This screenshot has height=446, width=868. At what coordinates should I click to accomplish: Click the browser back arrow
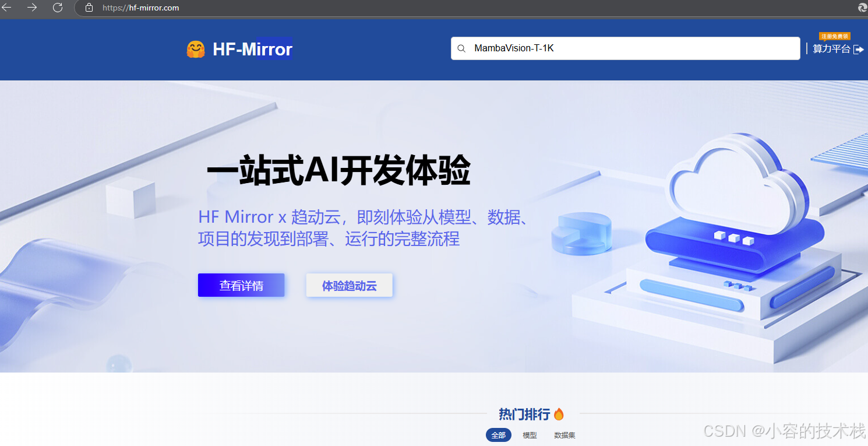[7, 8]
